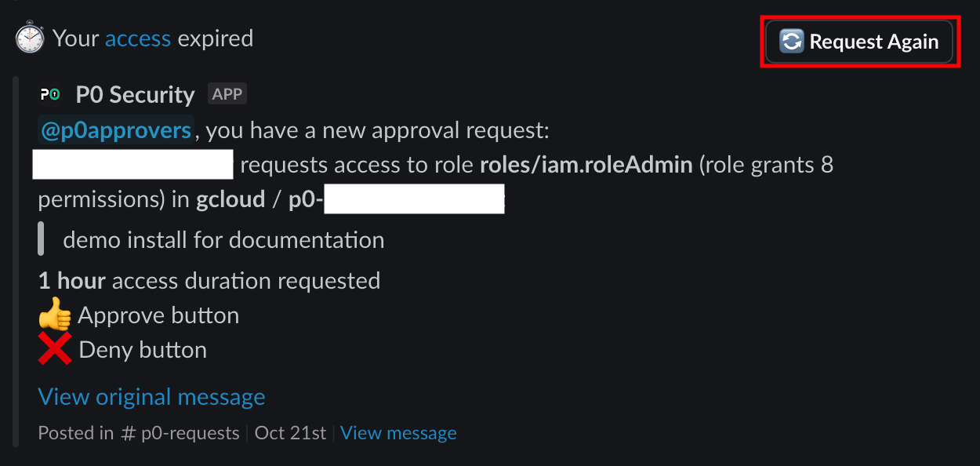
Task: Click the red X Deny emoji
Action: click(54, 350)
